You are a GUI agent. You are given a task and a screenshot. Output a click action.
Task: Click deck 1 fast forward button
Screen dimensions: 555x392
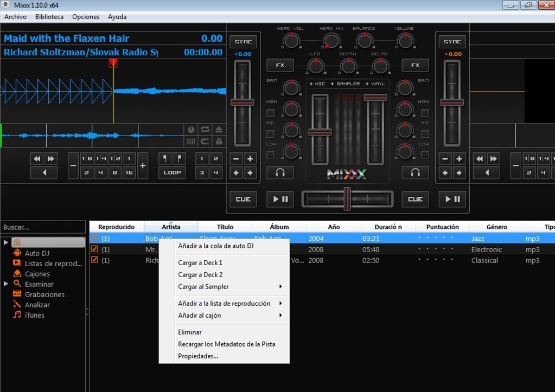tap(51, 159)
